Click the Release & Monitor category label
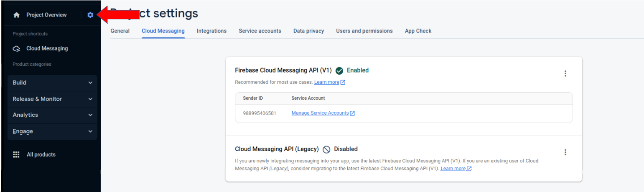Screen dimensions: 644x192 coord(37,99)
